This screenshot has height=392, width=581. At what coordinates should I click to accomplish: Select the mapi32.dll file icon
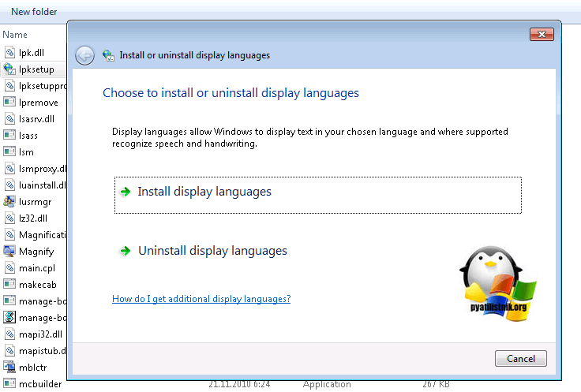coord(9,334)
